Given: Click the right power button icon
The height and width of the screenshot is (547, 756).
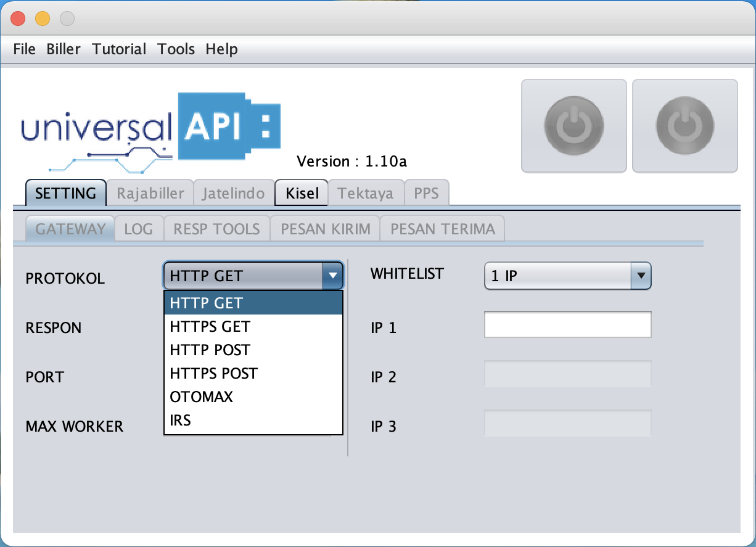Looking at the screenshot, I should 685,126.
